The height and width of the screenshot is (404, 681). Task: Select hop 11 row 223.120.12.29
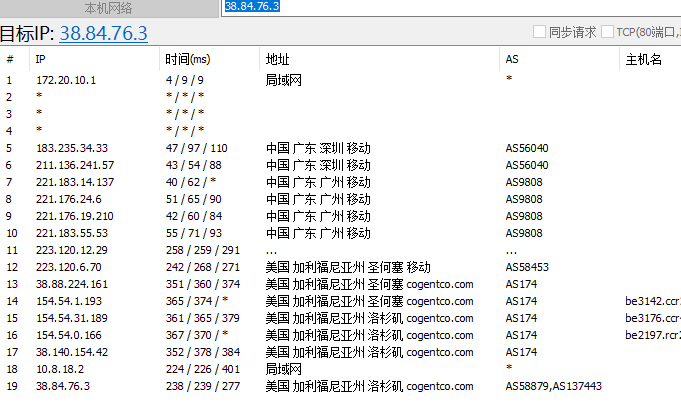71,250
